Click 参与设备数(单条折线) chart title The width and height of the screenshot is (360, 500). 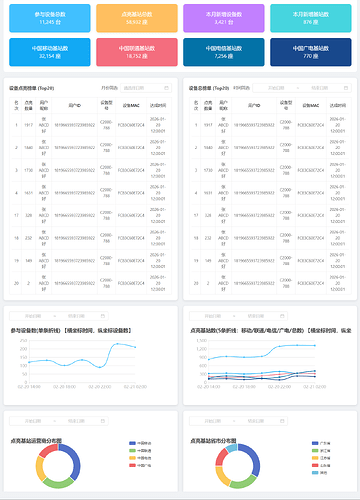(x=71, y=331)
